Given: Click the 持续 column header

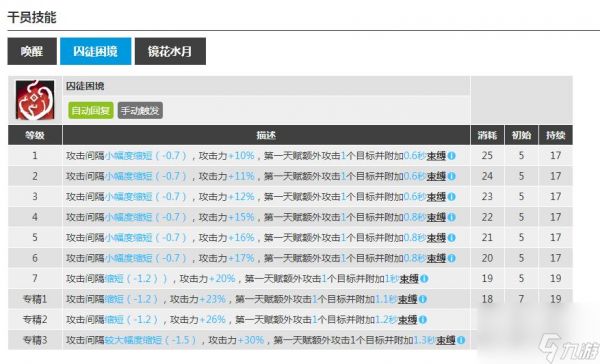Looking at the screenshot, I should (x=556, y=135).
